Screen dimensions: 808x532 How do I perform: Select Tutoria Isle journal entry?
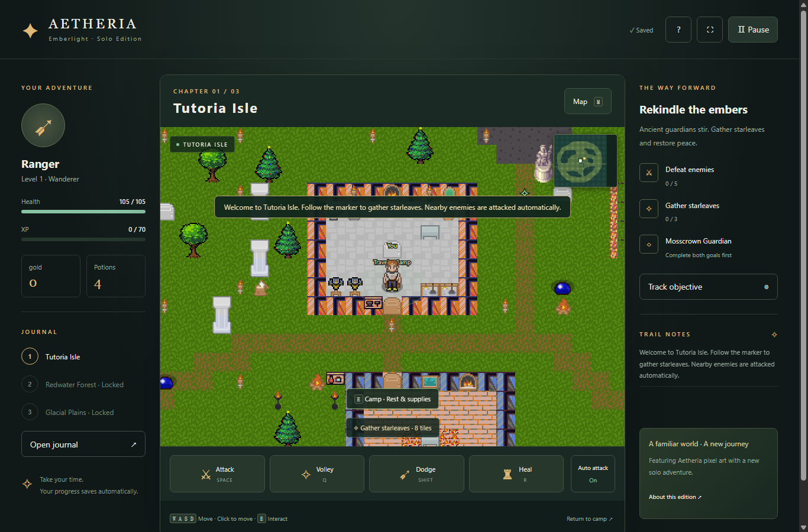tap(83, 356)
